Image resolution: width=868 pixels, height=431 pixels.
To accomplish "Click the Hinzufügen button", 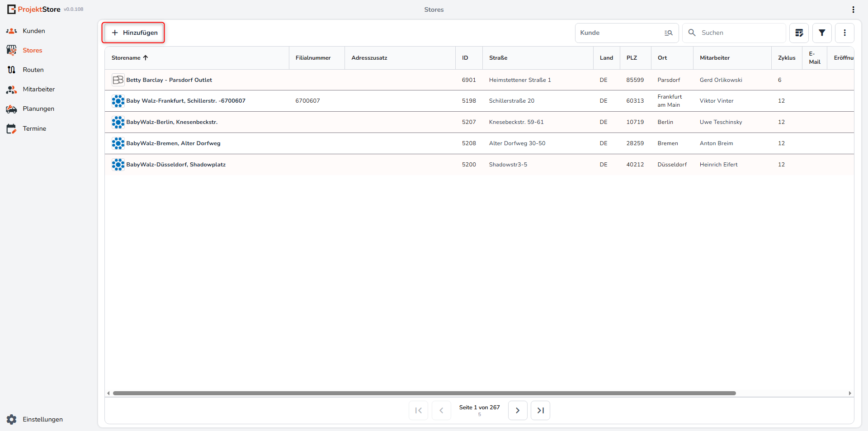I will [133, 33].
